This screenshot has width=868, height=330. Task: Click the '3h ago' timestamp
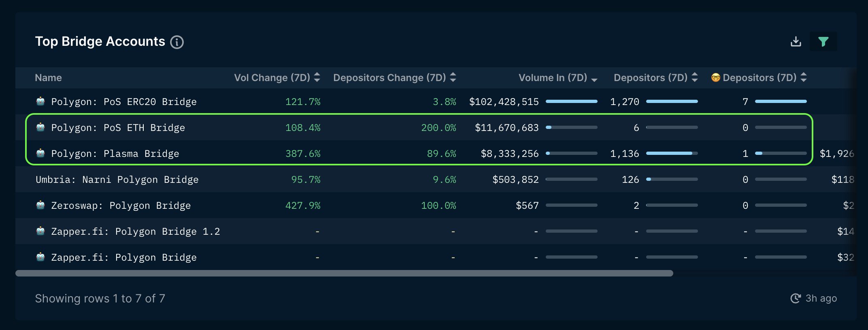(x=821, y=298)
